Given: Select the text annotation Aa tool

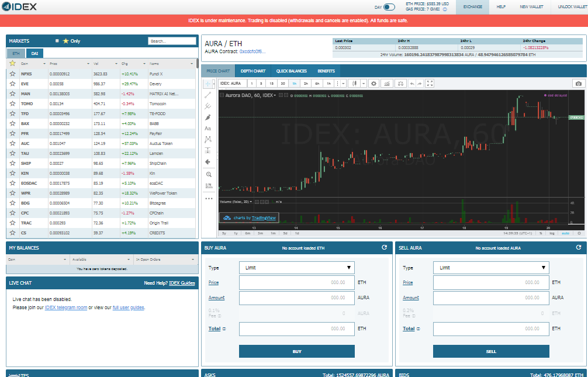Looking at the screenshot, I should 208,128.
